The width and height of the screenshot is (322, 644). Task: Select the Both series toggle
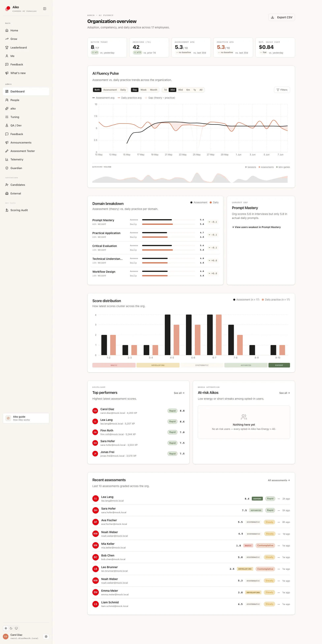pyautogui.click(x=97, y=90)
